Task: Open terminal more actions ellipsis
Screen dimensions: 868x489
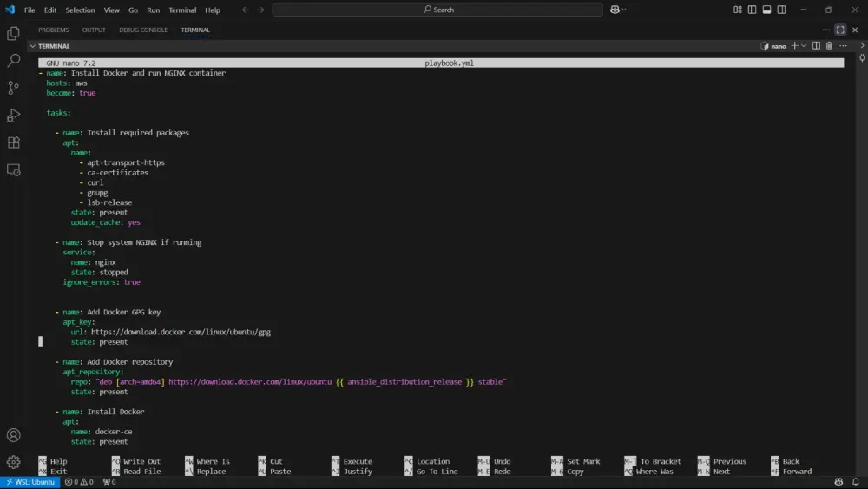Action: (843, 46)
